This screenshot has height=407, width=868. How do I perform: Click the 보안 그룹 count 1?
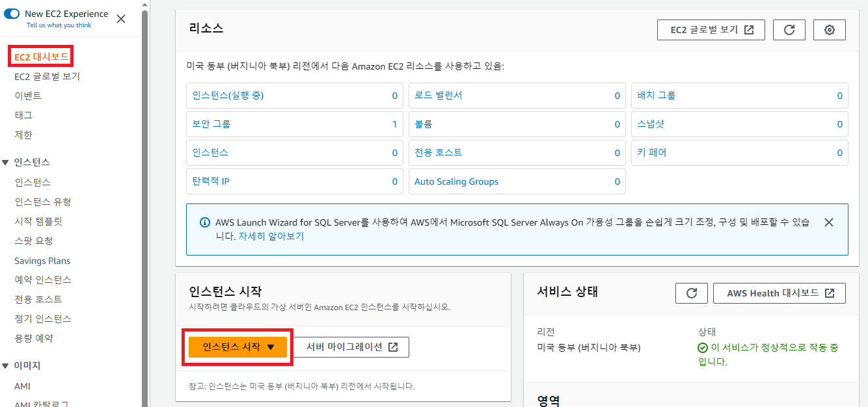click(395, 124)
